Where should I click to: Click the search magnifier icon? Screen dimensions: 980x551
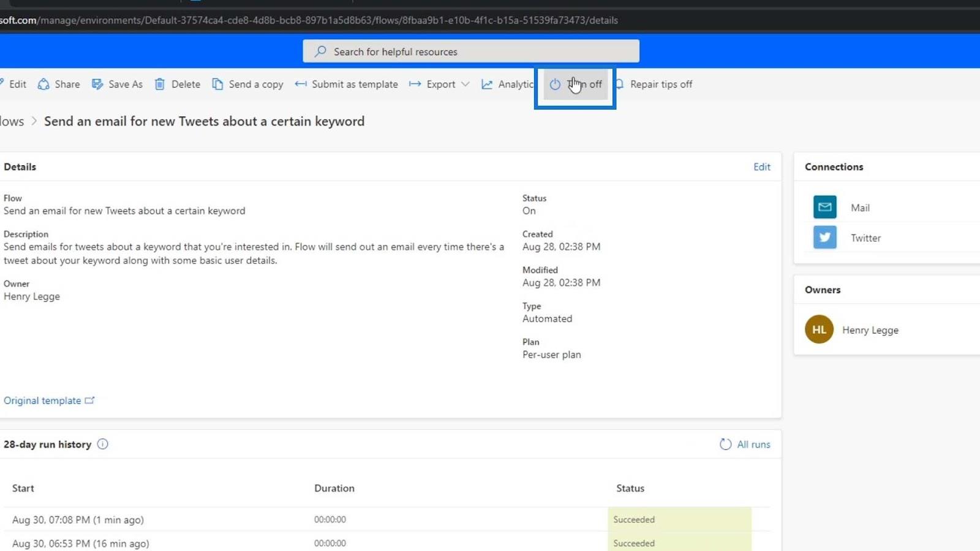coord(320,51)
